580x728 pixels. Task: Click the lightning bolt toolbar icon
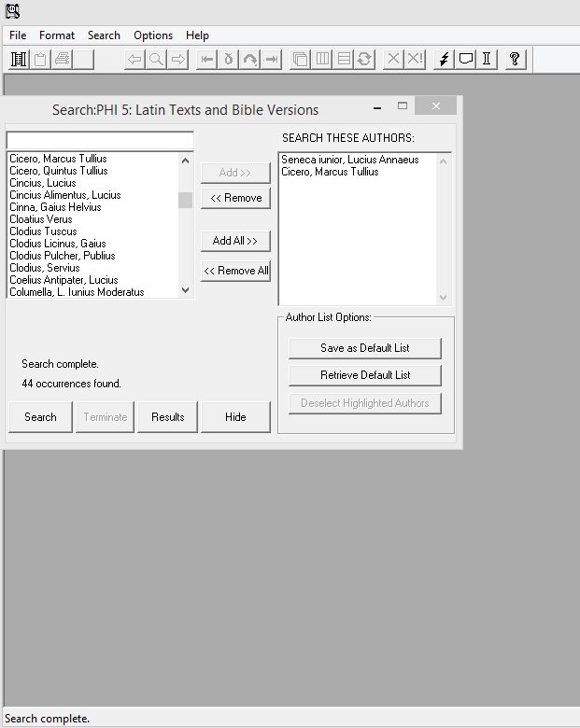(x=444, y=59)
